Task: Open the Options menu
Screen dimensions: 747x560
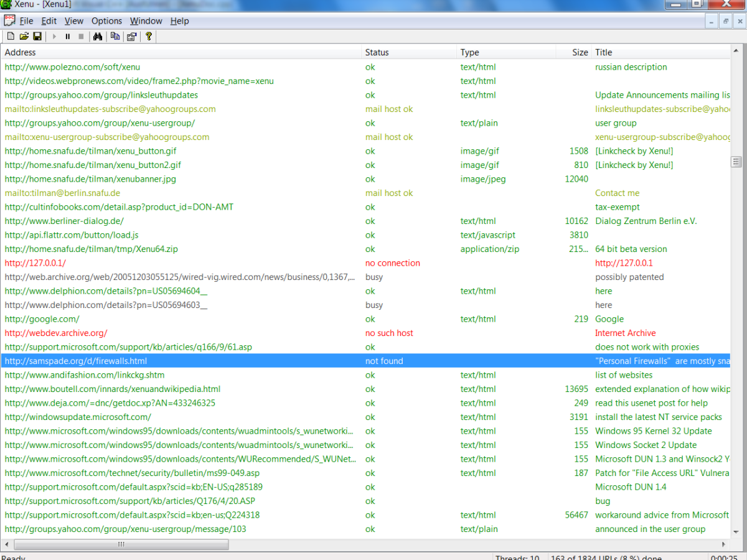Action: pos(107,21)
